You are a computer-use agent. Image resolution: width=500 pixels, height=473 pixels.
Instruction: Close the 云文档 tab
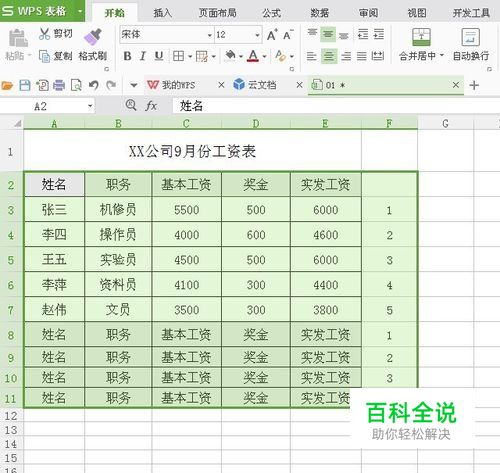(299, 85)
